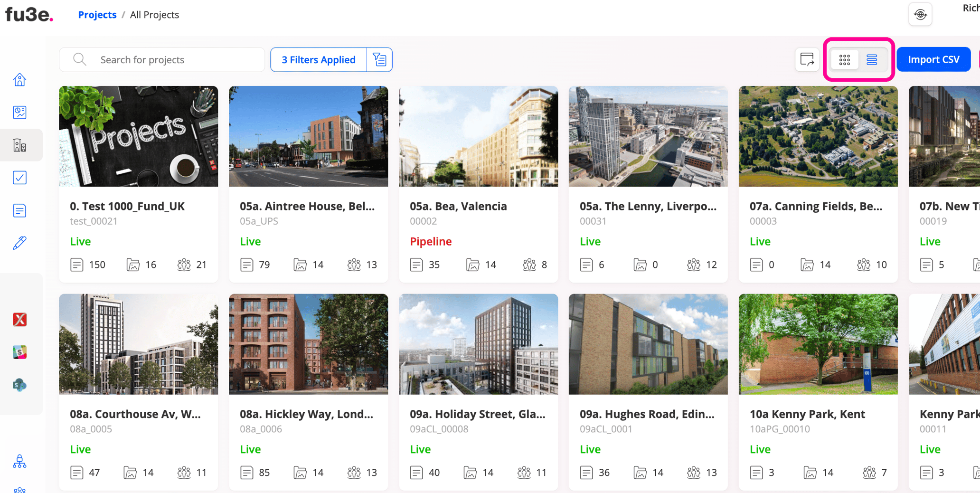Switch to grid view

(844, 59)
